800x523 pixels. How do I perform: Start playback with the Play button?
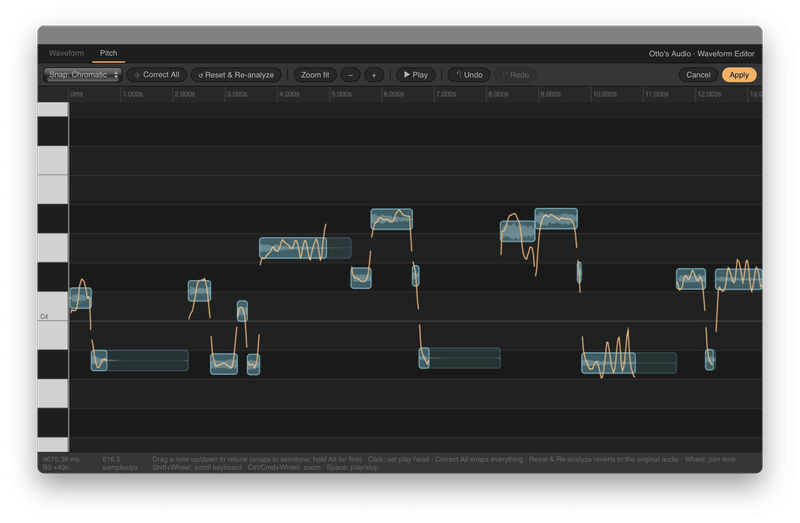click(416, 74)
